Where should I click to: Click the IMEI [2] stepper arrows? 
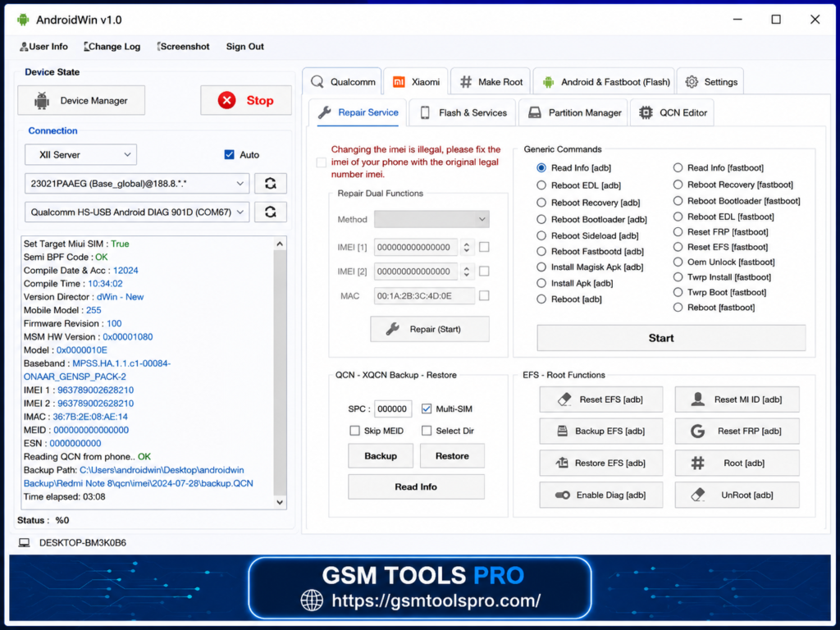(x=467, y=271)
